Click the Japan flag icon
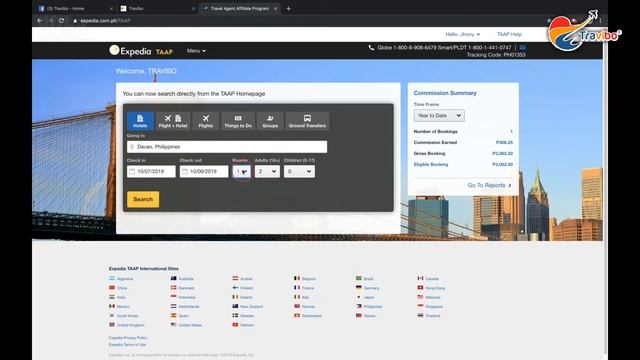The width and height of the screenshot is (640, 360). [x=359, y=297]
